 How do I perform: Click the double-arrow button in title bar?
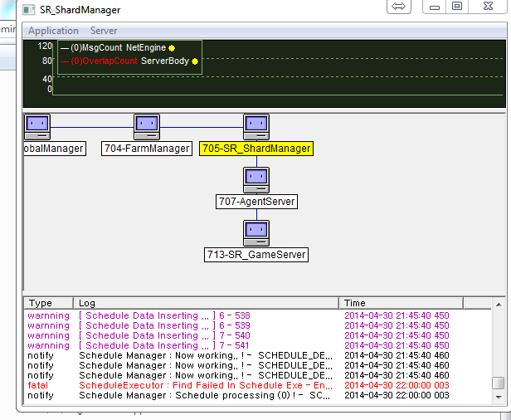tap(399, 6)
